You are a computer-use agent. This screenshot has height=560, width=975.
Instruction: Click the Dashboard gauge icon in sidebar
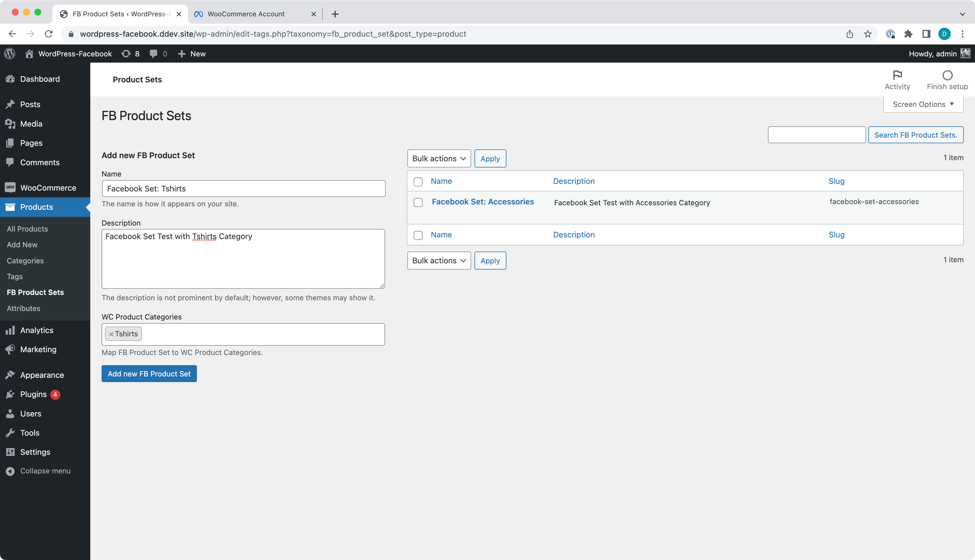coord(10,79)
